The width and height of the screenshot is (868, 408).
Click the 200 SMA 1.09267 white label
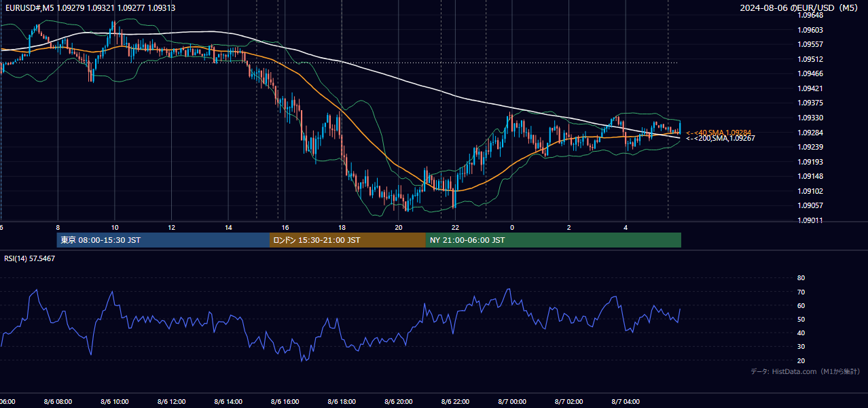(x=721, y=139)
